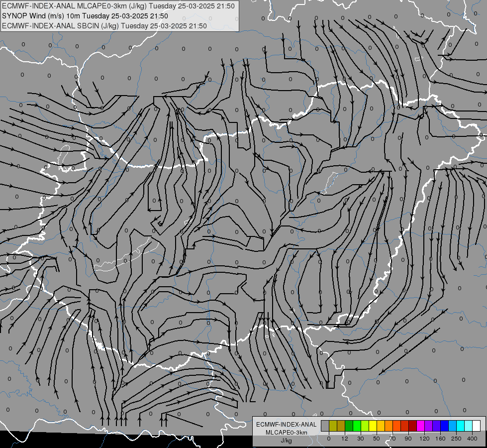Click the legend MLCAPE0-3km label

pos(287,433)
